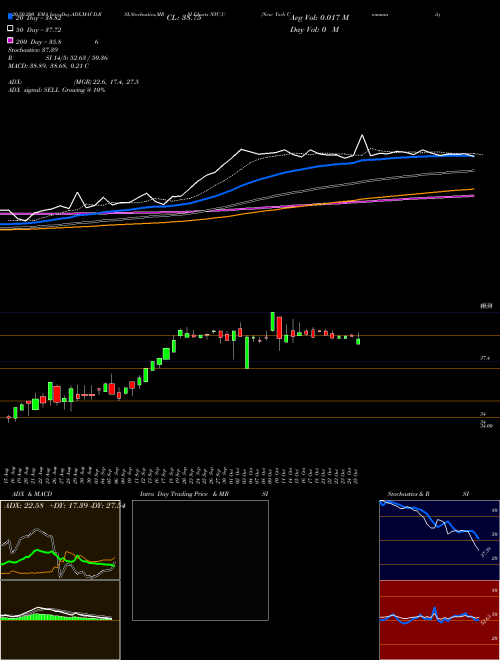
Task: Select the '200 Day = 35.8' legend text
Action: [x=39, y=42]
